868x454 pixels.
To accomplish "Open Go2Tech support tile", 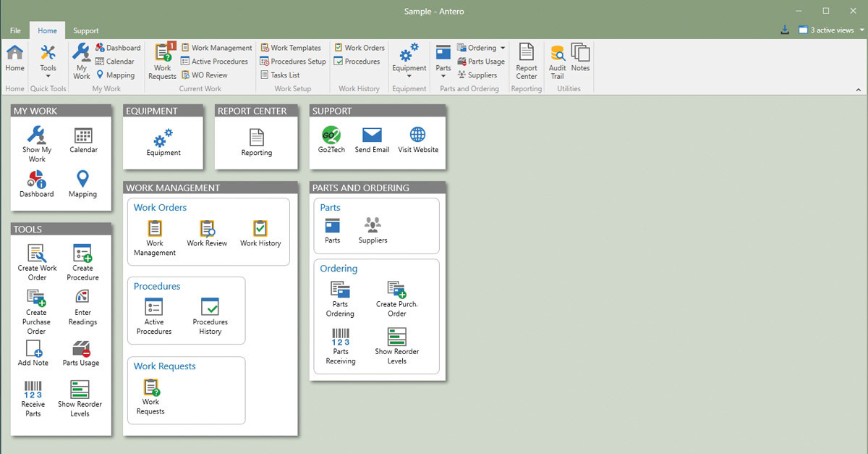I will 332,140.
